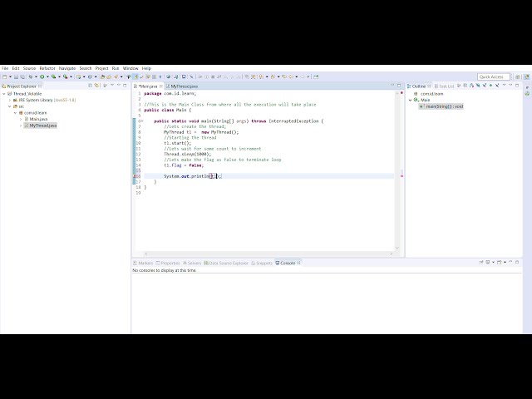Viewport: 532px width, 399px height.
Task: Click the Quick Access search field
Action: click(x=493, y=76)
